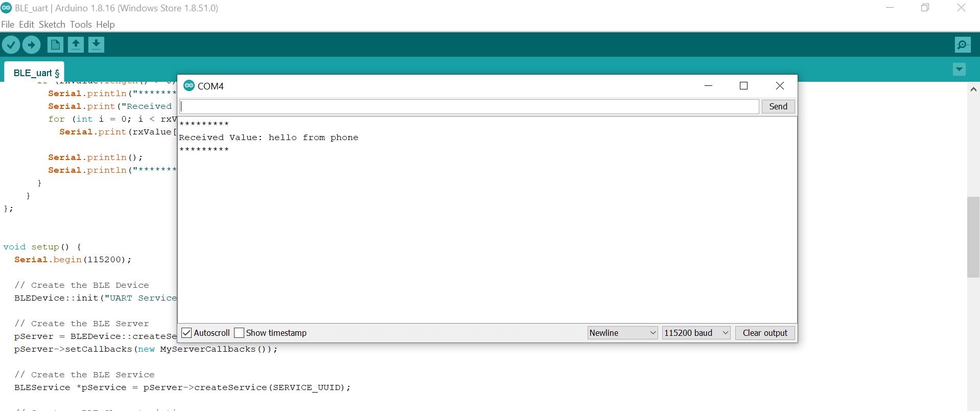Maximize the COM4 serial monitor window

point(743,86)
